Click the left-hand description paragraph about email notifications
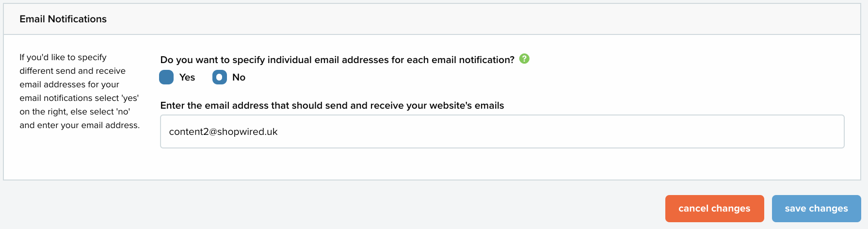This screenshot has height=229, width=868. pos(80,91)
